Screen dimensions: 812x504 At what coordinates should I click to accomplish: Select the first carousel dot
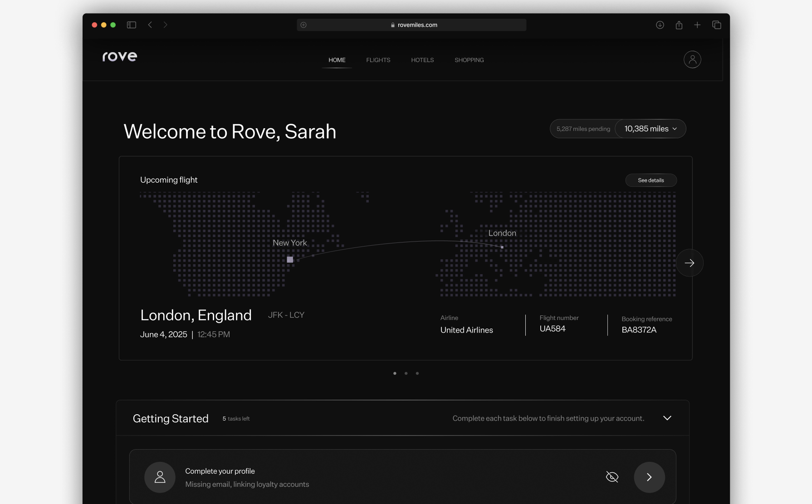click(x=395, y=373)
